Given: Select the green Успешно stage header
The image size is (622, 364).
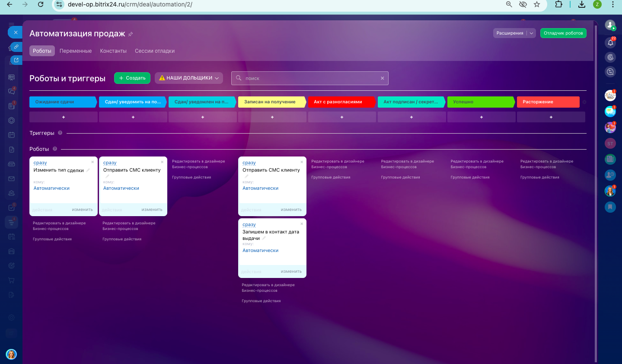Looking at the screenshot, I should tap(482, 102).
